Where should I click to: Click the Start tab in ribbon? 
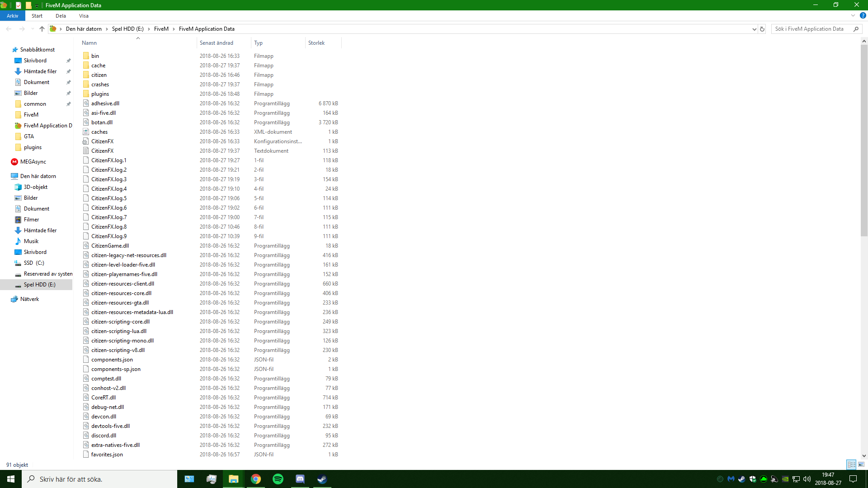[x=37, y=16]
